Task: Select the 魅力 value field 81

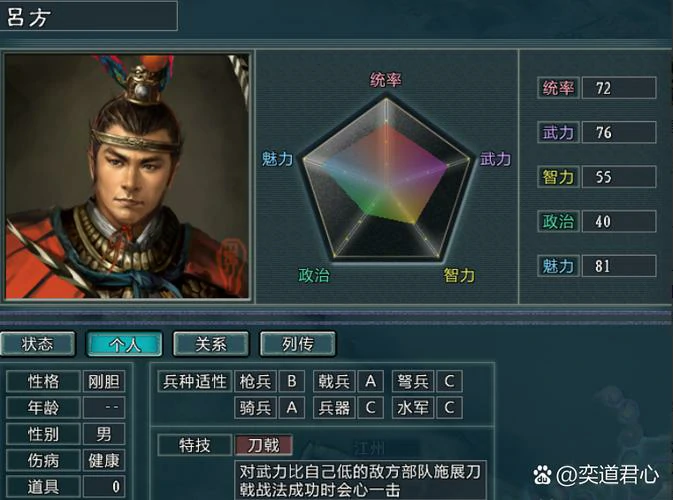Action: (619, 266)
